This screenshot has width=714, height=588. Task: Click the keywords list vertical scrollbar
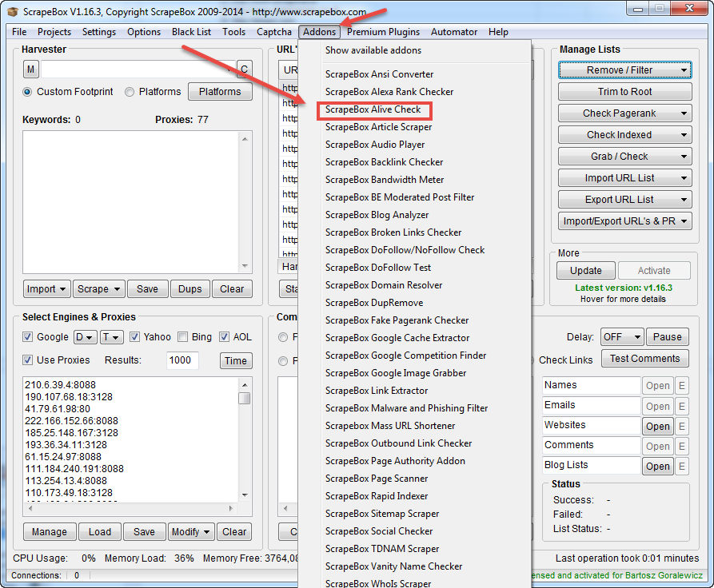[x=245, y=202]
